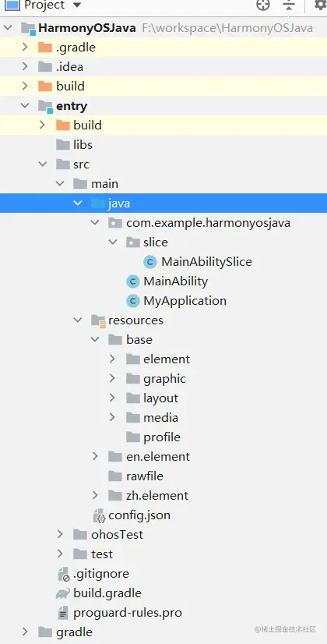Collapse the resources folder

coord(78,320)
